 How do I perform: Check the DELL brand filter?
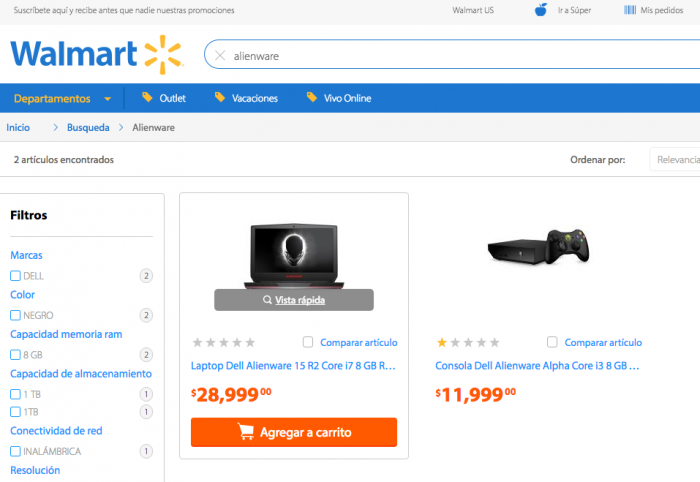[x=16, y=275]
